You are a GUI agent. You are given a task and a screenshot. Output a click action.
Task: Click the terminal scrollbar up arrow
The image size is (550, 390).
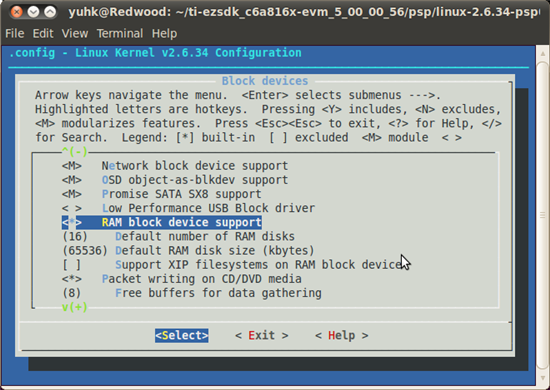(x=543, y=54)
